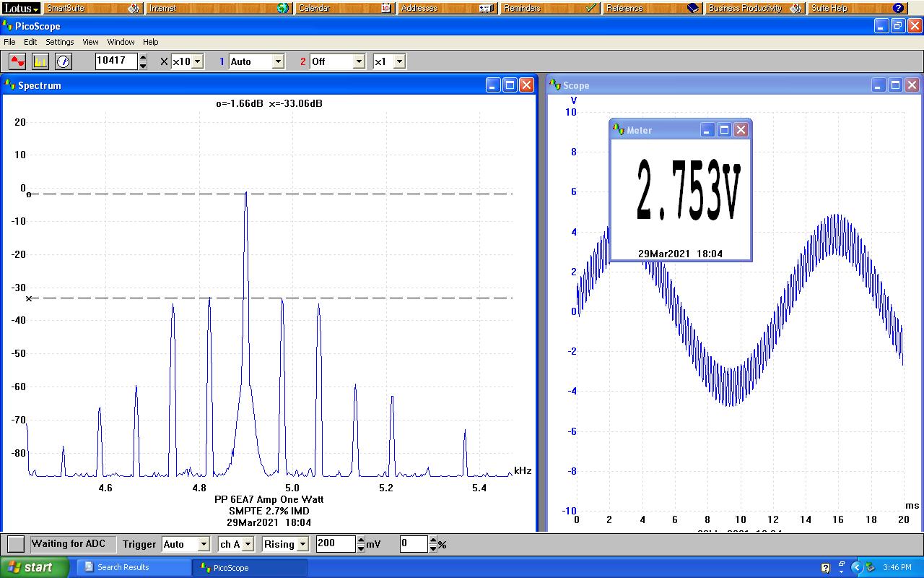Close the Meter window

[741, 130]
